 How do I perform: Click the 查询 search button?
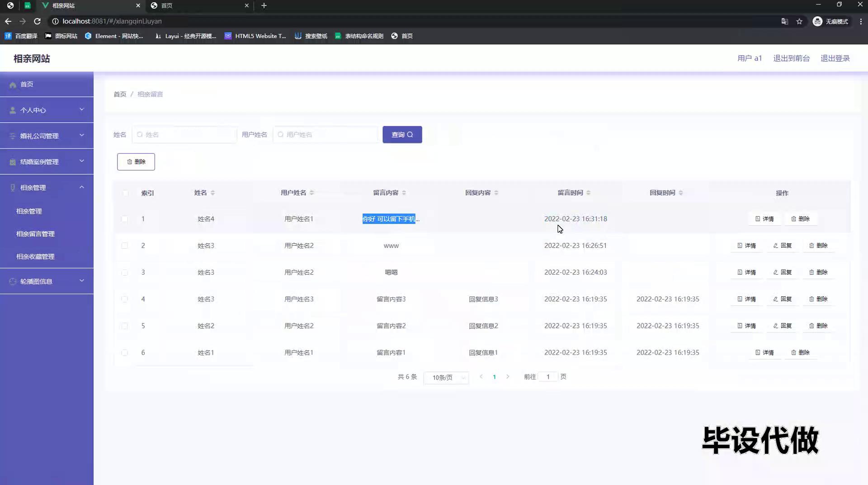(x=402, y=134)
